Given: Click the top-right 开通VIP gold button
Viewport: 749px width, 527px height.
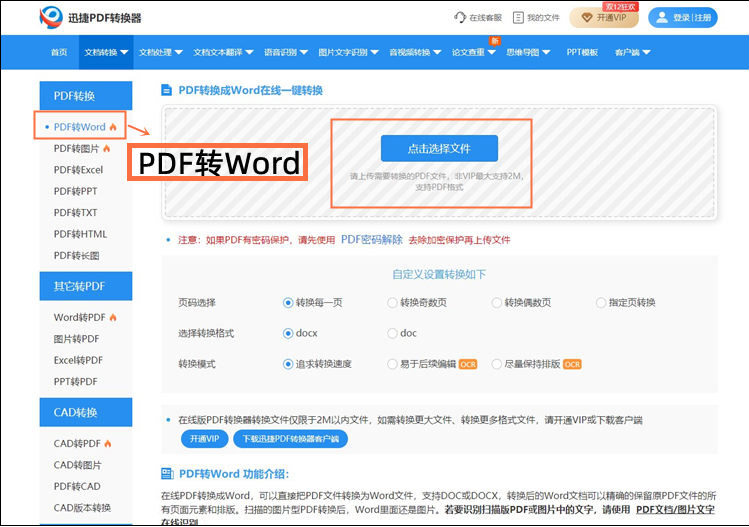Looking at the screenshot, I should pyautogui.click(x=604, y=18).
